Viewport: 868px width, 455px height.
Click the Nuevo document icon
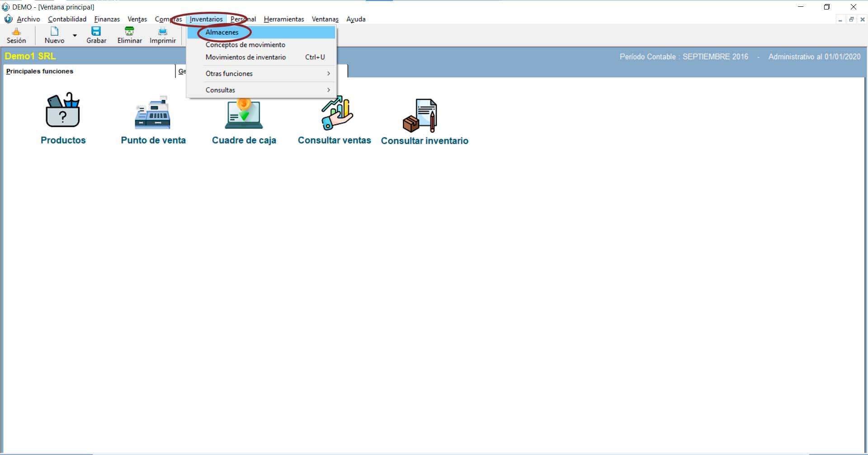[54, 32]
